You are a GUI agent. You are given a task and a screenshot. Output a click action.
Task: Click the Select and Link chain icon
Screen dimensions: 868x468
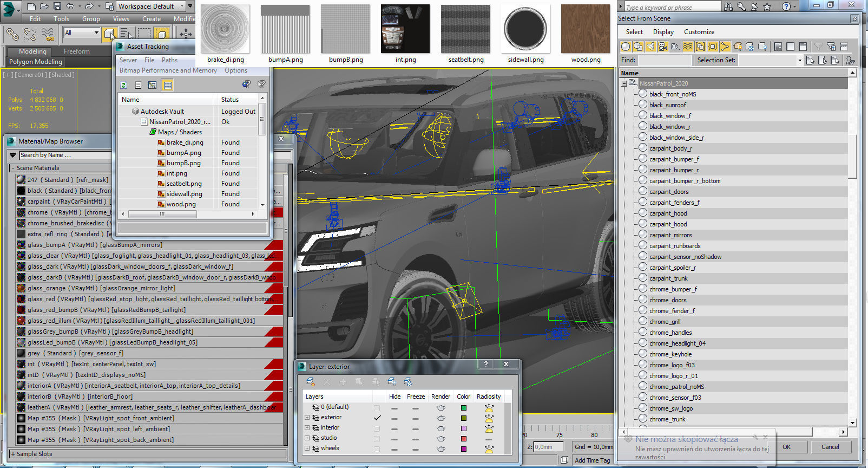[x=12, y=34]
